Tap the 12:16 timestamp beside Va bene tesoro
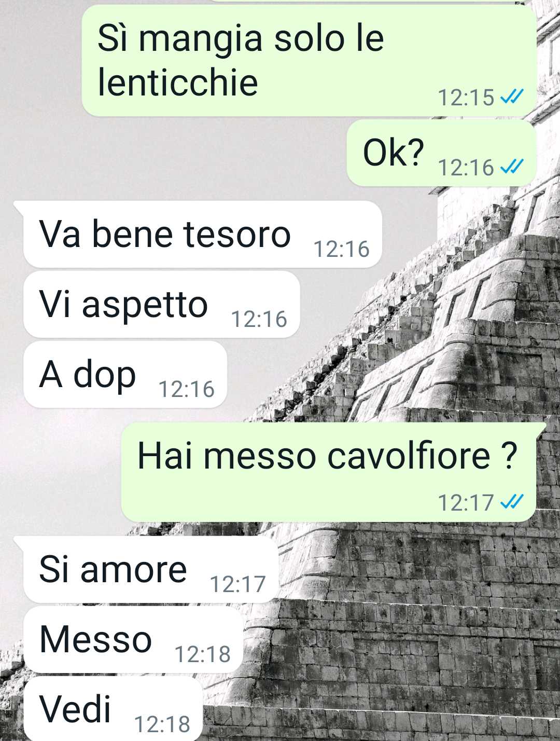 (x=342, y=249)
